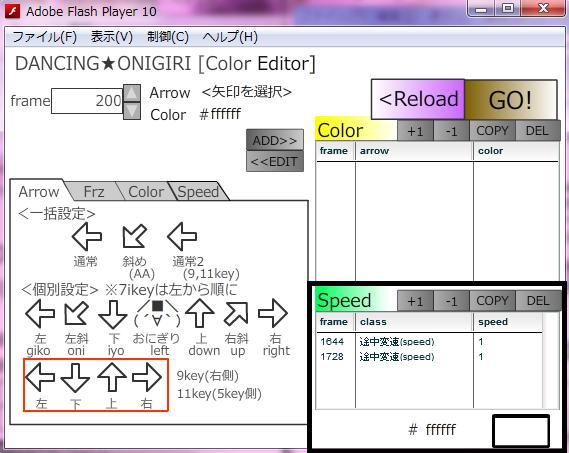This screenshot has height=453, width=569.
Task: Click DEL in the Color panel
Action: tap(537, 131)
